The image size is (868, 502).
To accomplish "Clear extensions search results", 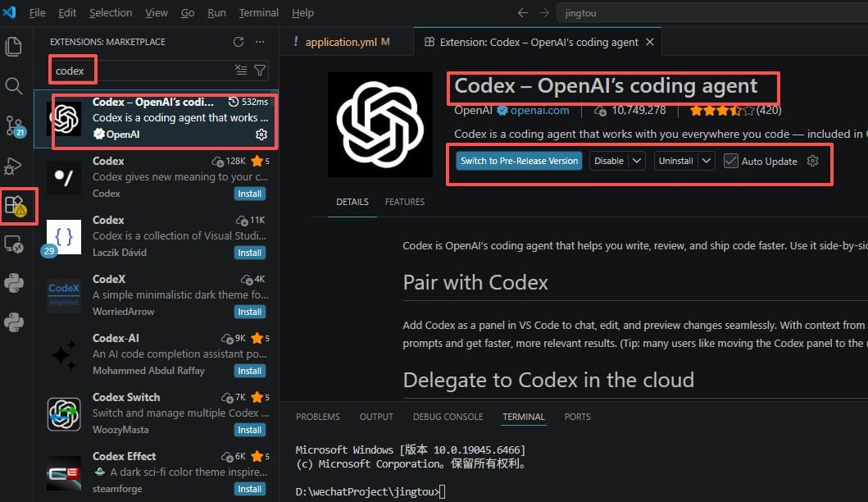I will coord(241,70).
